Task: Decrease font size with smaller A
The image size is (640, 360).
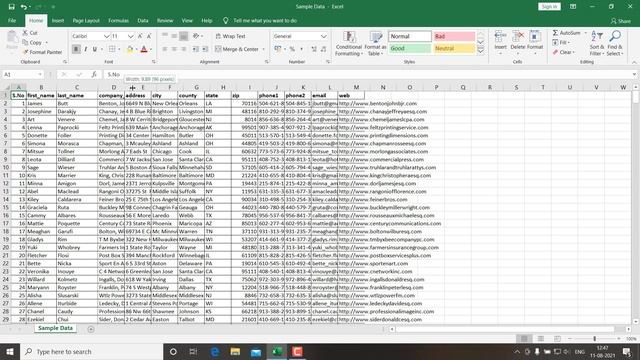Action: [x=149, y=36]
